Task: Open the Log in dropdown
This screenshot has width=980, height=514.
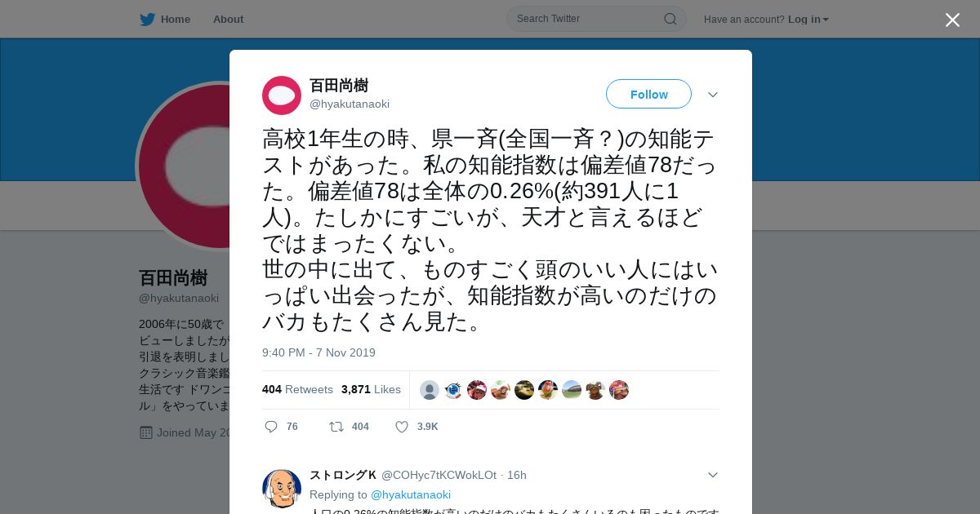Action: pyautogui.click(x=808, y=19)
